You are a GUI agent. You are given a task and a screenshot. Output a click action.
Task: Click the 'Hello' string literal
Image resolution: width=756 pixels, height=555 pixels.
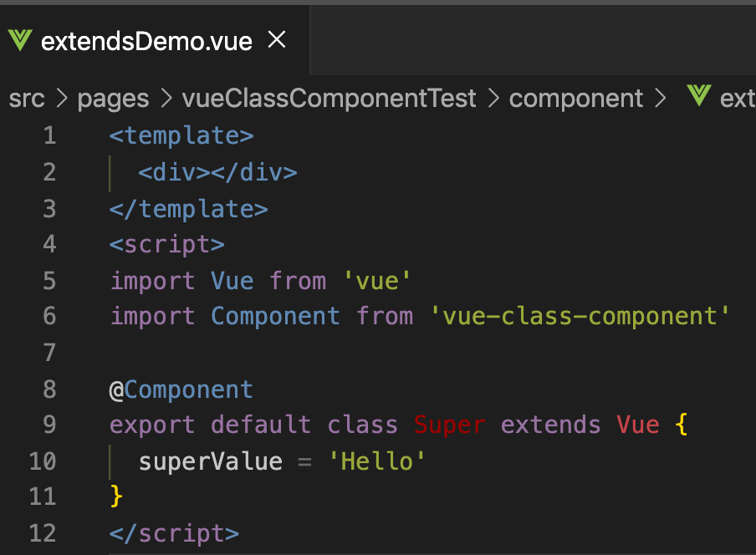[377, 461]
